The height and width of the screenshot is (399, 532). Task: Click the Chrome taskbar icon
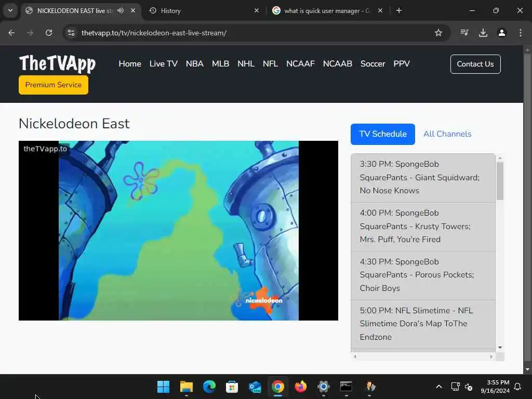tap(277, 387)
